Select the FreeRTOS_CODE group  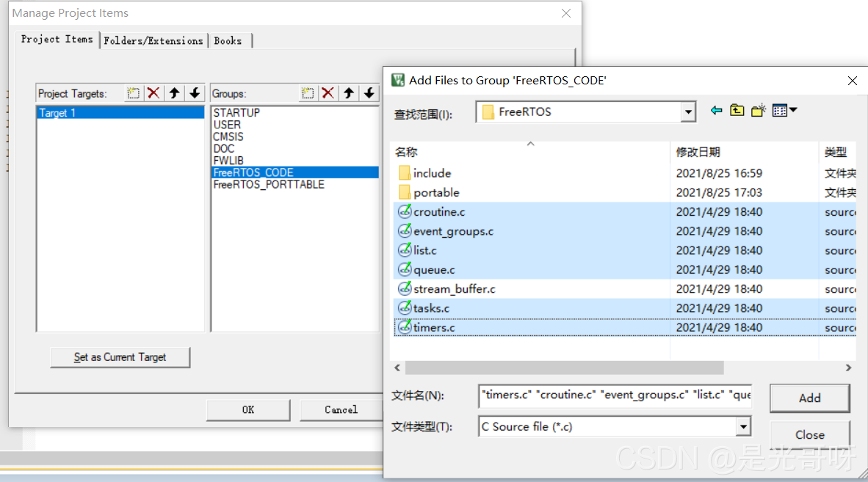point(295,172)
